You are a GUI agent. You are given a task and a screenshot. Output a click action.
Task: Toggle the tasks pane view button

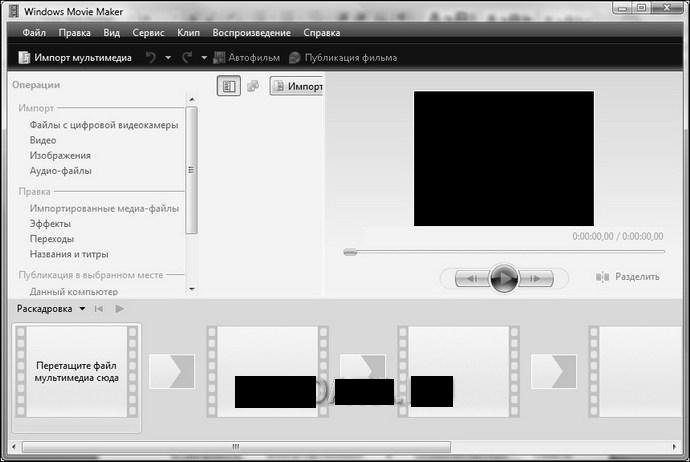tap(229, 87)
